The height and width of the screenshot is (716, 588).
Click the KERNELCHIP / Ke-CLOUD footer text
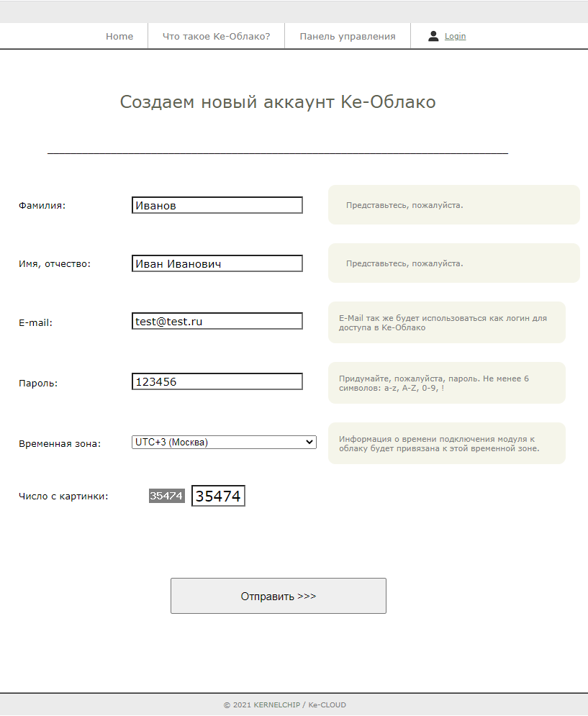[284, 704]
